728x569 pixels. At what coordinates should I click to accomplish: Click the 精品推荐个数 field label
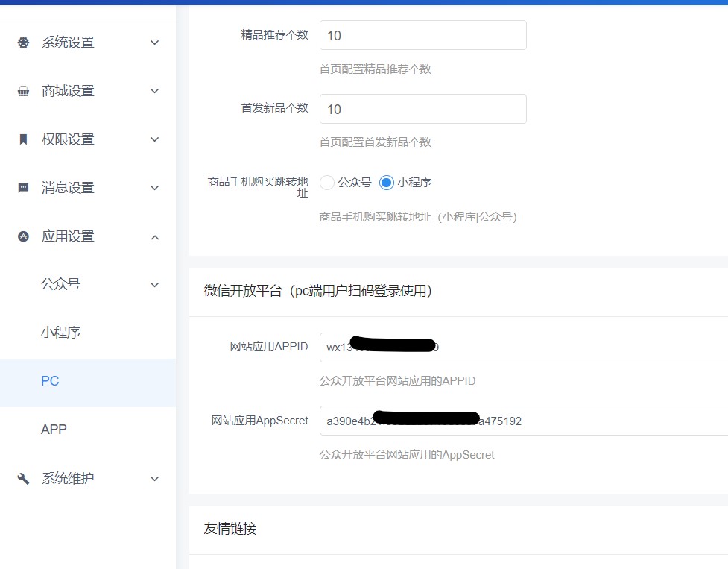coord(274,35)
